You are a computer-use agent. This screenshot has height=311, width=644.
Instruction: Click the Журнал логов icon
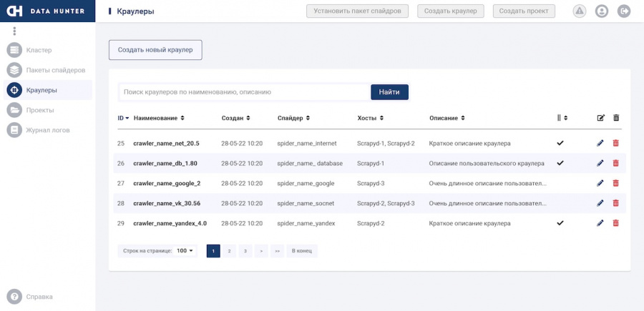point(14,130)
